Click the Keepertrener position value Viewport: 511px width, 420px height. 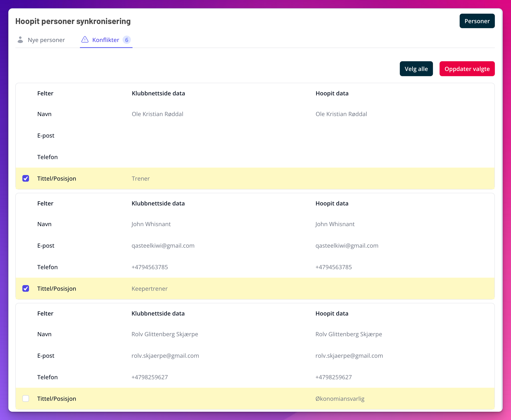[x=150, y=289]
